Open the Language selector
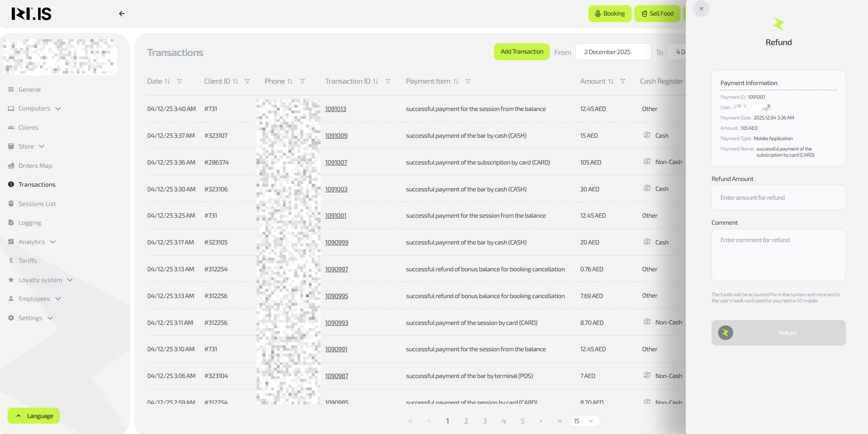868x434 pixels. tap(34, 416)
